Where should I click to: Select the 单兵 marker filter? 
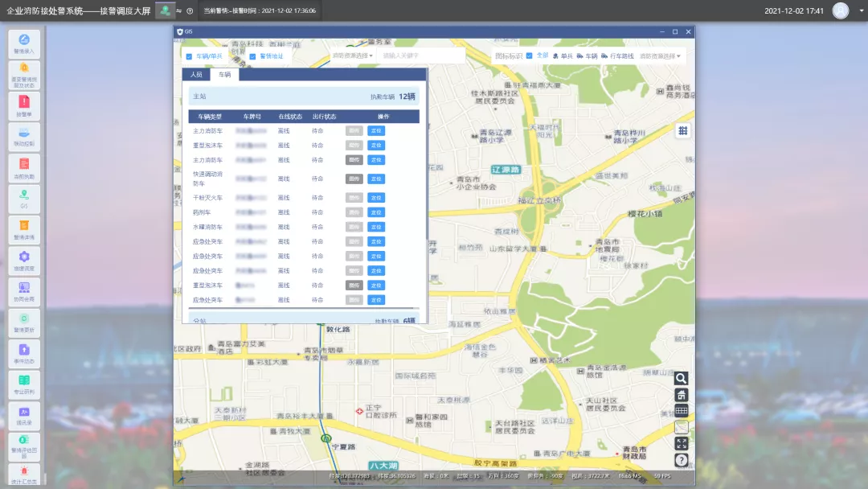click(563, 56)
